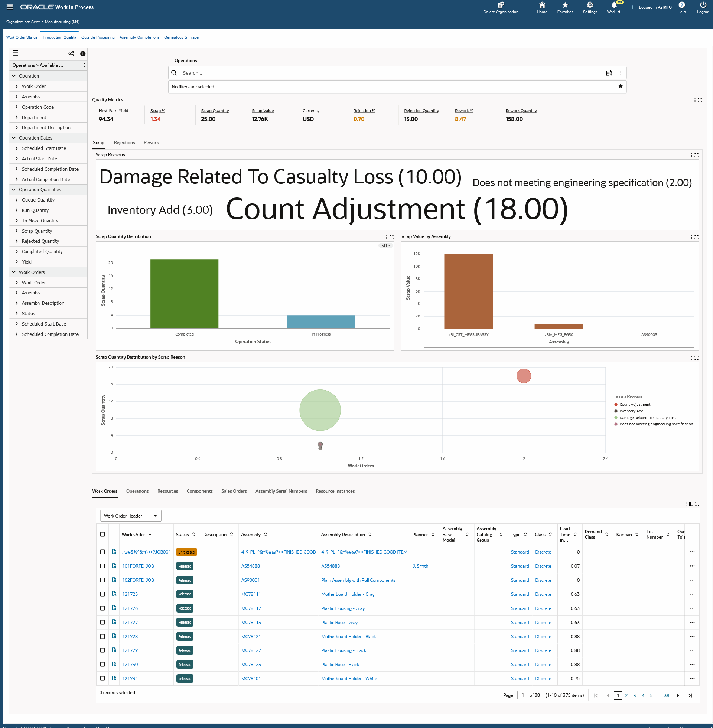Image resolution: width=713 pixels, height=728 pixels.
Task: Select the checkbox for work order 121729
Action: 102,650
